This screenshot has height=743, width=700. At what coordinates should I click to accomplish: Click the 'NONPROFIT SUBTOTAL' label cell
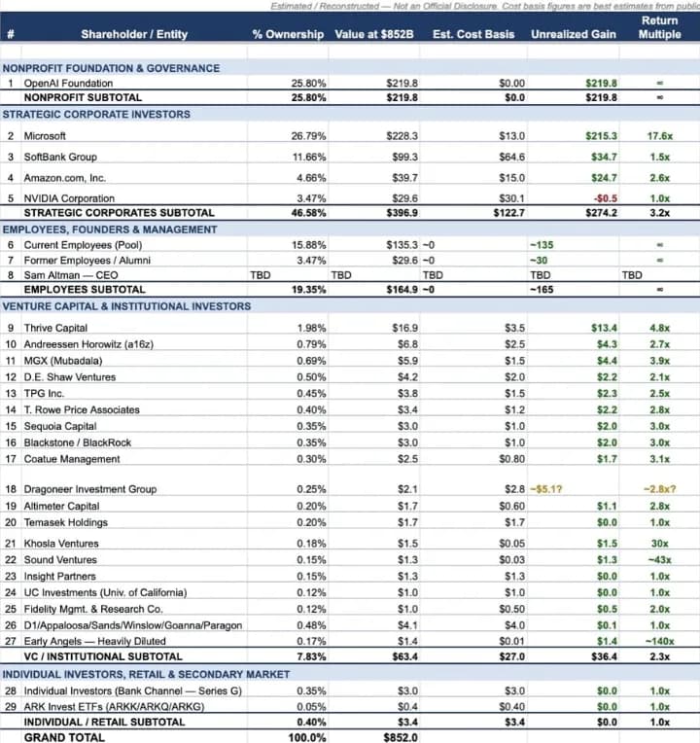[83, 97]
